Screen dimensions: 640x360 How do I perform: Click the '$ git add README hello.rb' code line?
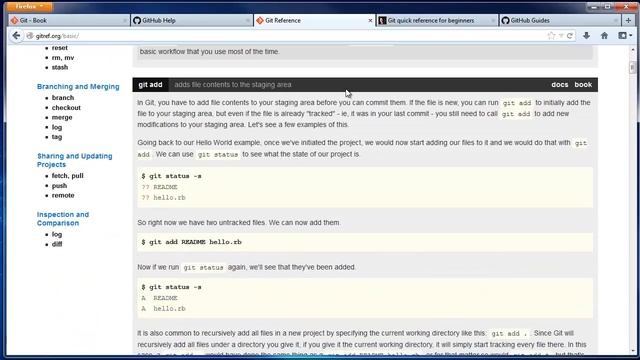191,242
